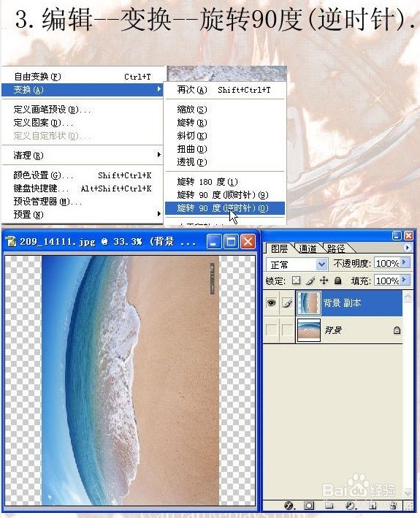Click the create new group folder icon

coord(329,506)
